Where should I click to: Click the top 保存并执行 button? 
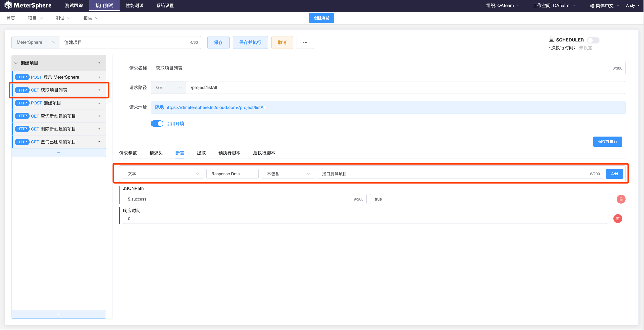tap(250, 42)
